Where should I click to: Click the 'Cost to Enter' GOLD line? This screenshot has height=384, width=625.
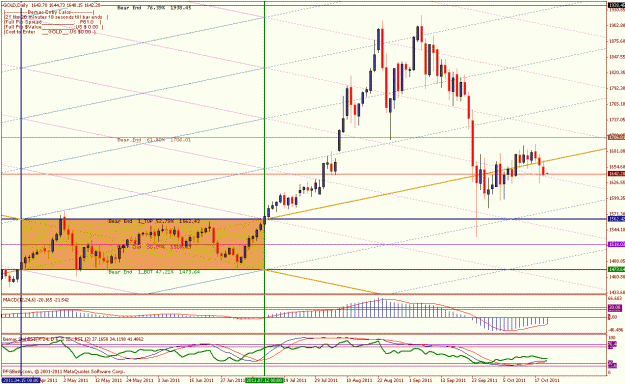(50, 32)
